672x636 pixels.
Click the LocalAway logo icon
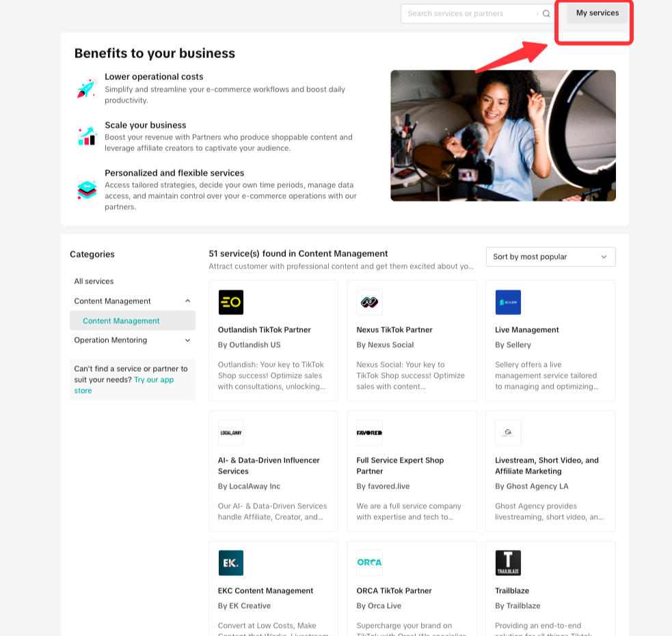click(x=230, y=432)
